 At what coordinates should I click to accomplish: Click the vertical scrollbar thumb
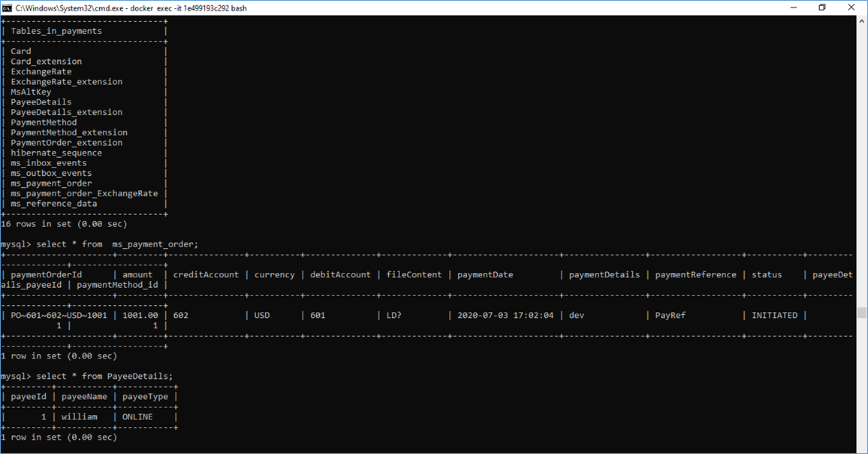click(861, 313)
